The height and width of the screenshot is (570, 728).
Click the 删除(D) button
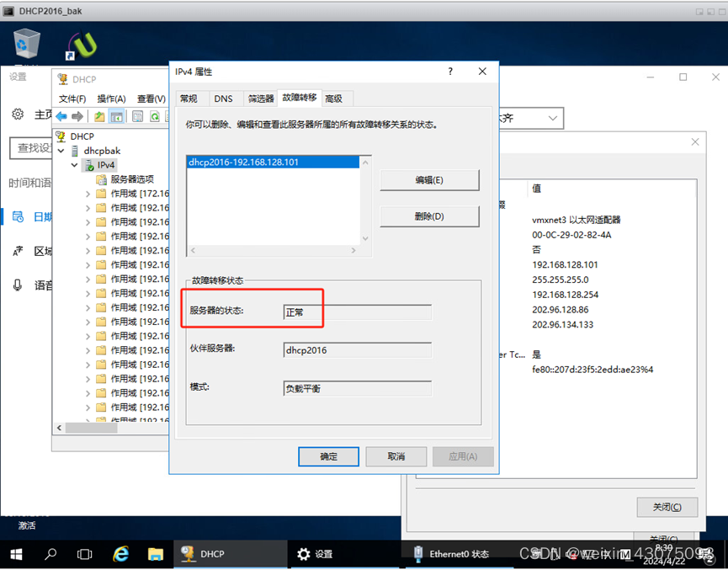(429, 216)
